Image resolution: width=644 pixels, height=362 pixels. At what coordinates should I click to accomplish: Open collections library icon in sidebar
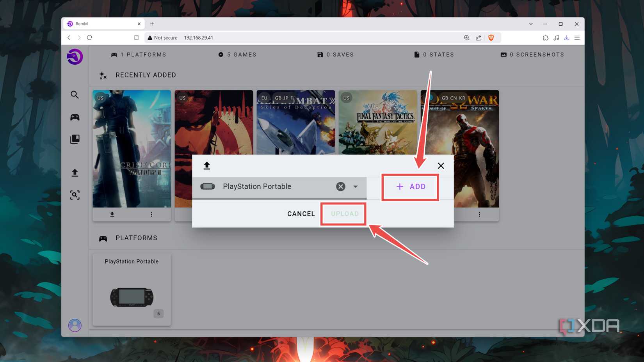point(75,139)
